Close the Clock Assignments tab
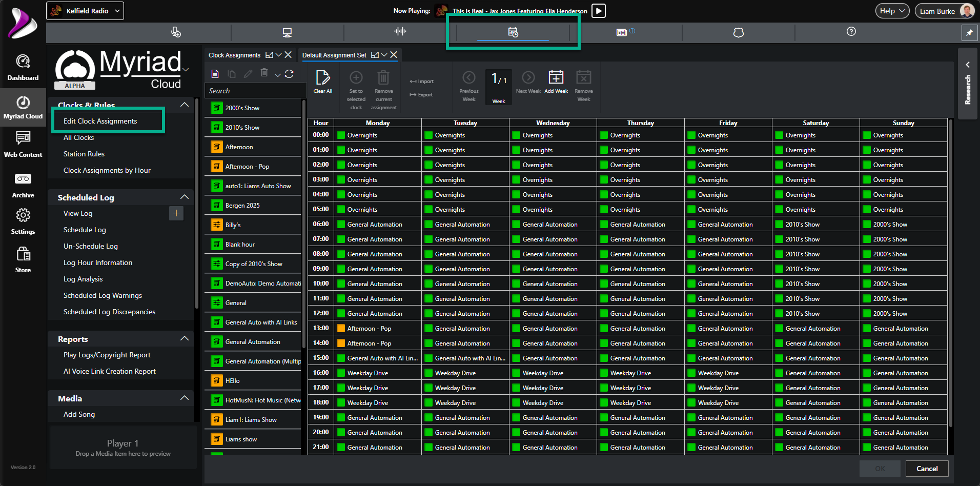The height and width of the screenshot is (486, 980). 288,55
